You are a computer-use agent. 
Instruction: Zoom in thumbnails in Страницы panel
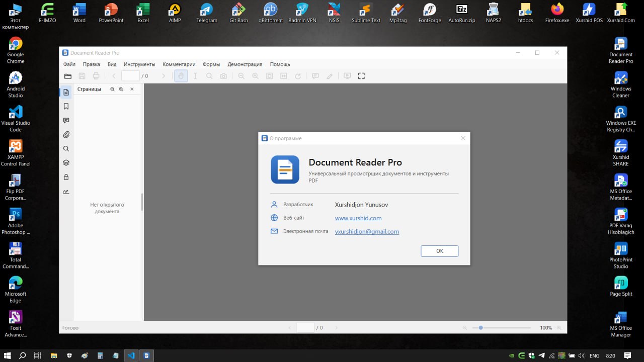pyautogui.click(x=121, y=89)
